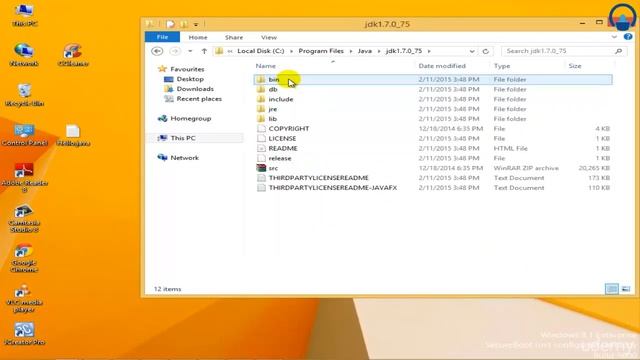Open the This PC desktop icon
The height and width of the screenshot is (360, 640).
[24, 16]
